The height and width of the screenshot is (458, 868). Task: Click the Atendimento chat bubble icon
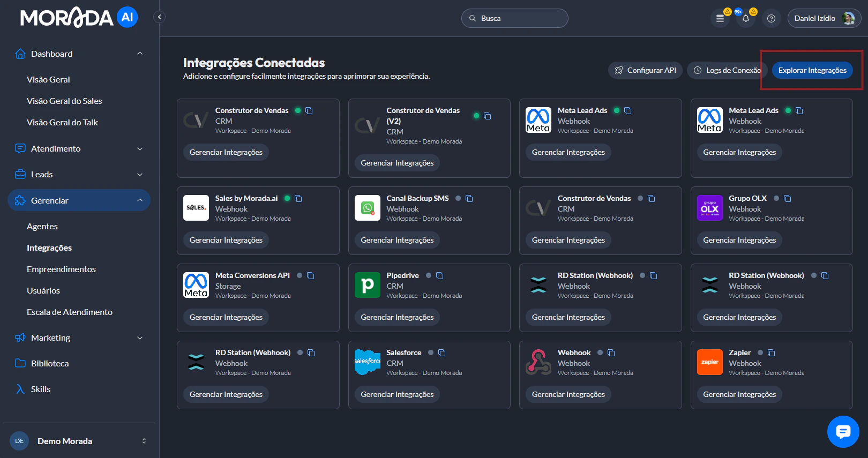[x=20, y=148]
